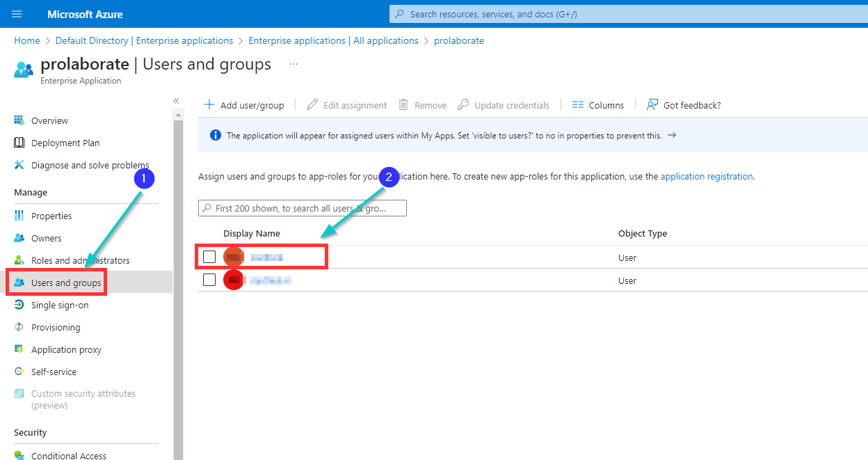The image size is (868, 460).
Task: Click the Custom security attributes icon
Action: [19, 394]
